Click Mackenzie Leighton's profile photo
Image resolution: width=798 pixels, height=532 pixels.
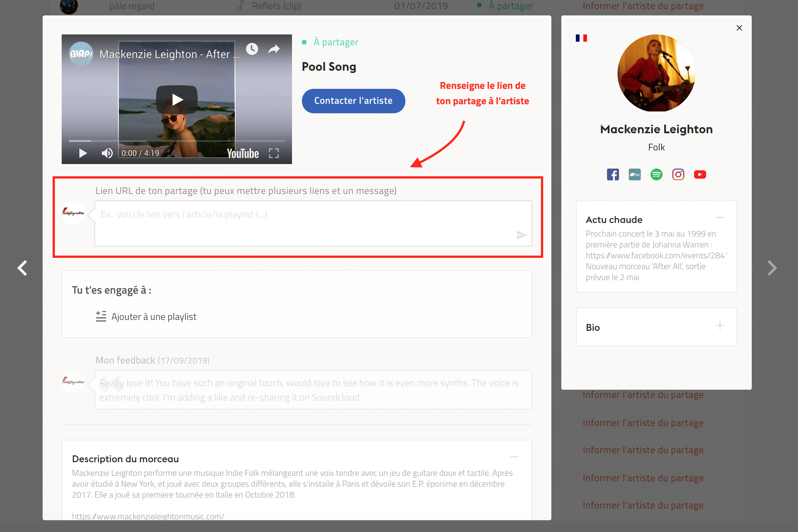[657, 73]
